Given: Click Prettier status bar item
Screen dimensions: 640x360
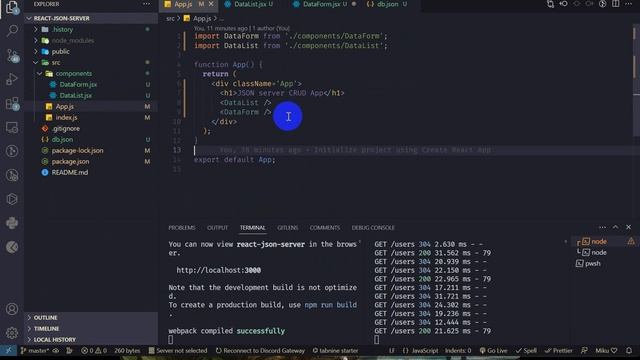Looking at the screenshot, I should 559,350.
